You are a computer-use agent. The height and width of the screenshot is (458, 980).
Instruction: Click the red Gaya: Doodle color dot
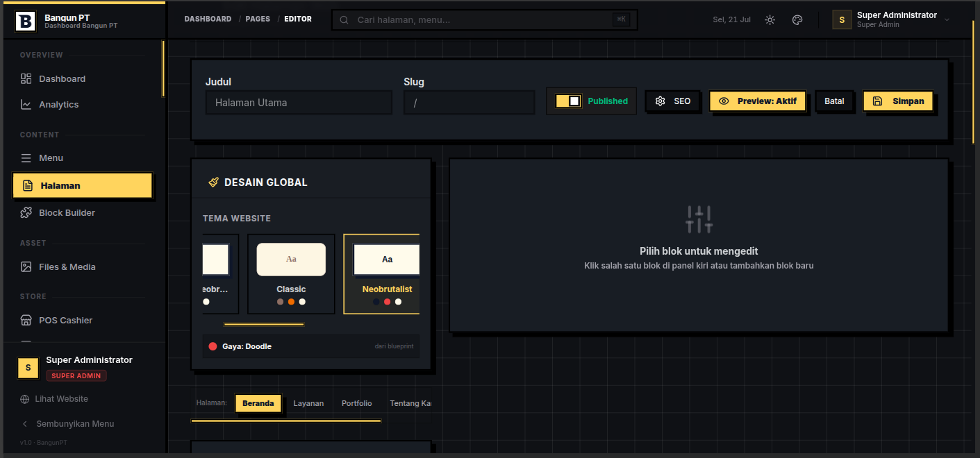coord(213,346)
